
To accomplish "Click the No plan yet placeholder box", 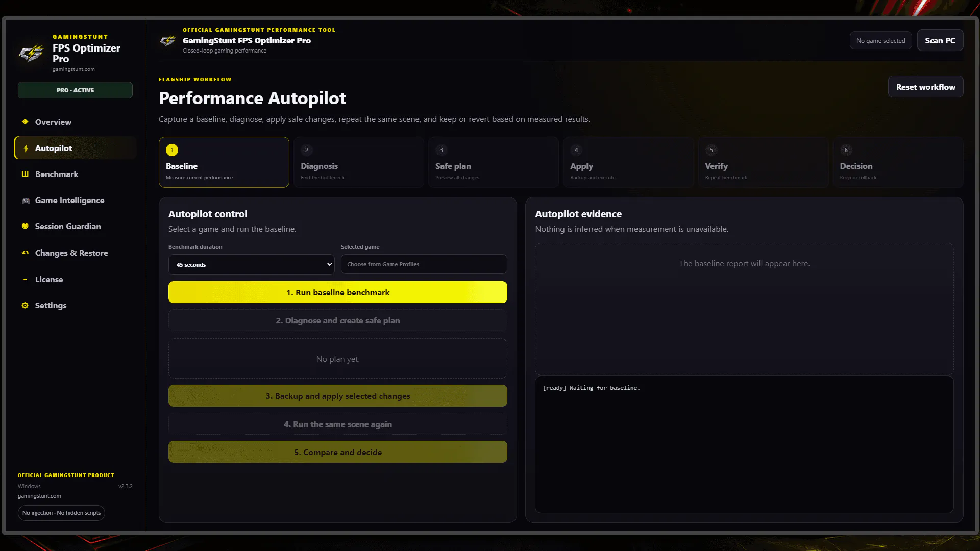I will point(338,359).
